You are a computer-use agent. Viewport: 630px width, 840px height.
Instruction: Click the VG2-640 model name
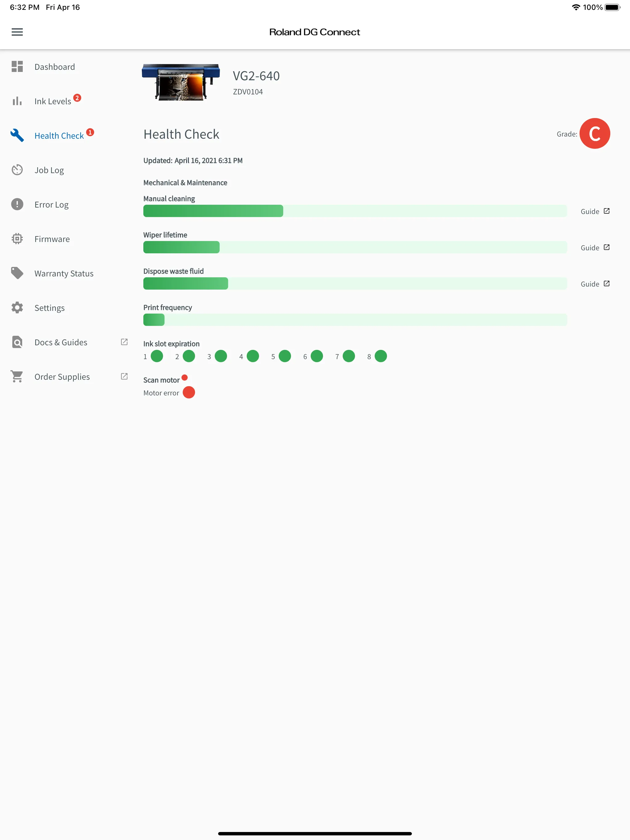[x=256, y=76]
